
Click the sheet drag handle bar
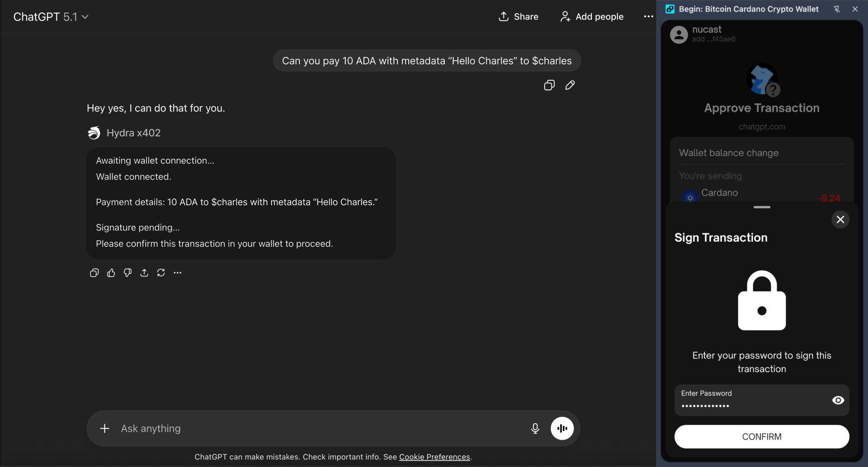click(762, 207)
